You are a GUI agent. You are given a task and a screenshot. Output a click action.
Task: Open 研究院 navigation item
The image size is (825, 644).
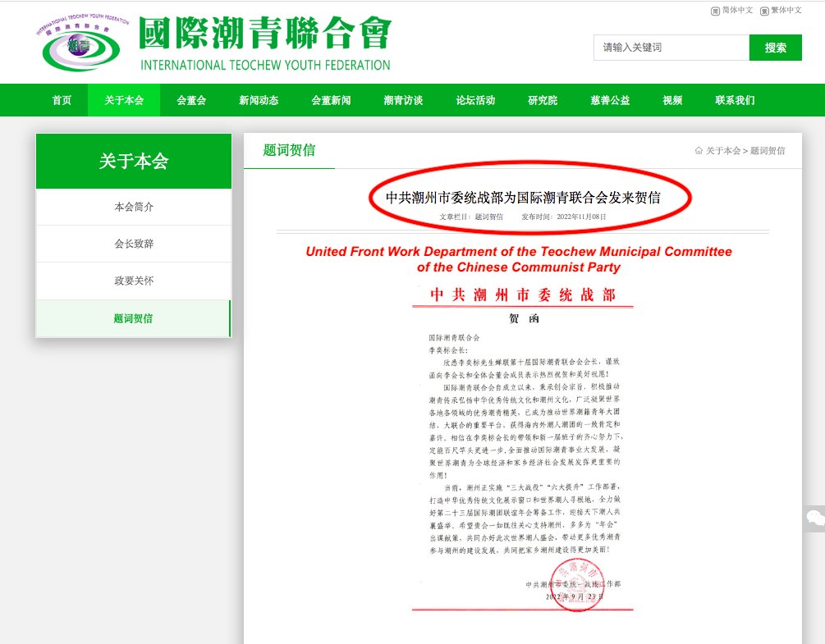[543, 100]
